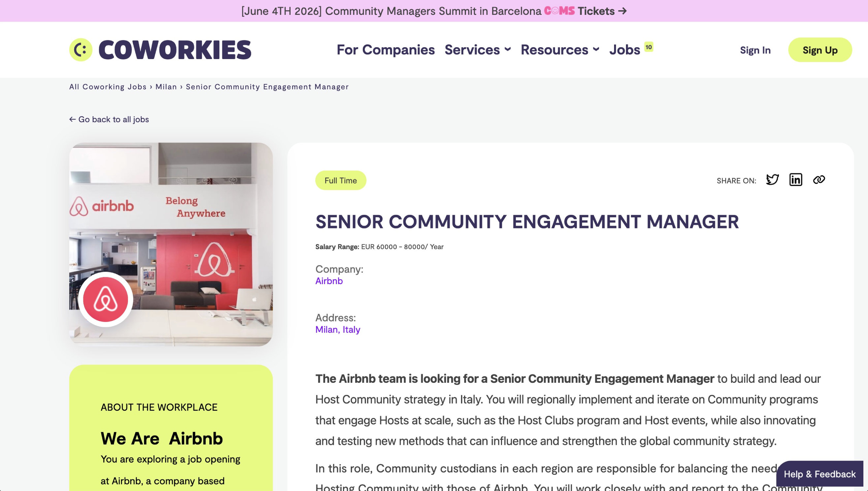
Task: Open the Milan, Italy address link
Action: [x=338, y=329]
